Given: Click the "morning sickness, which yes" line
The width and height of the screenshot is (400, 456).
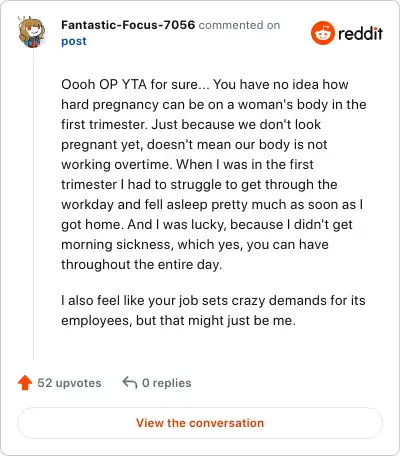Looking at the screenshot, I should tap(195, 244).
